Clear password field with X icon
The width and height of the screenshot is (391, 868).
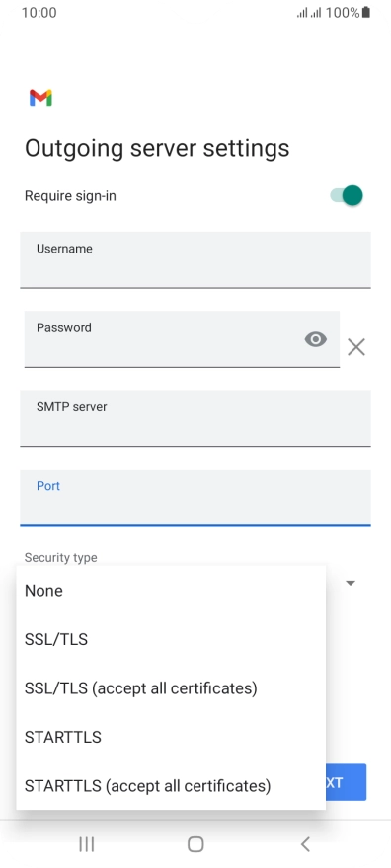coord(356,347)
